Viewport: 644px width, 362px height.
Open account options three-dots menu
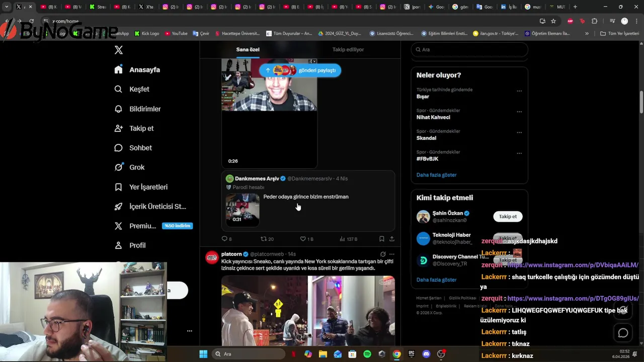pos(190,331)
